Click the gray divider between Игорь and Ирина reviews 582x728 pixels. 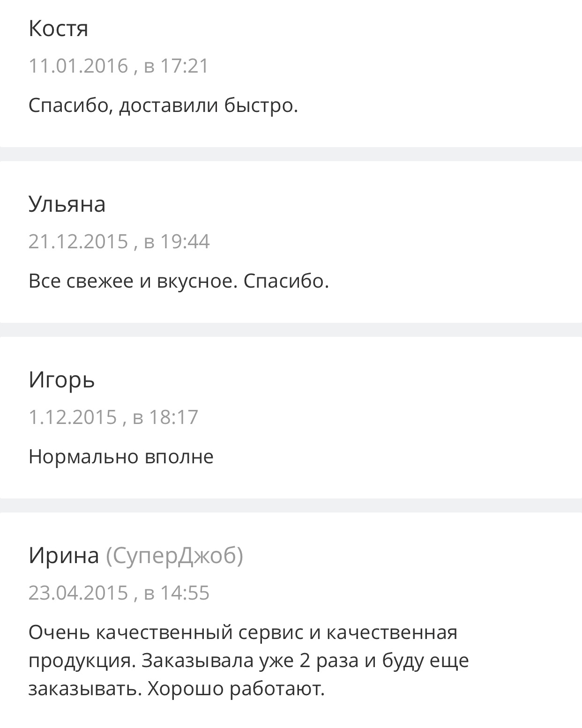pos(291,505)
